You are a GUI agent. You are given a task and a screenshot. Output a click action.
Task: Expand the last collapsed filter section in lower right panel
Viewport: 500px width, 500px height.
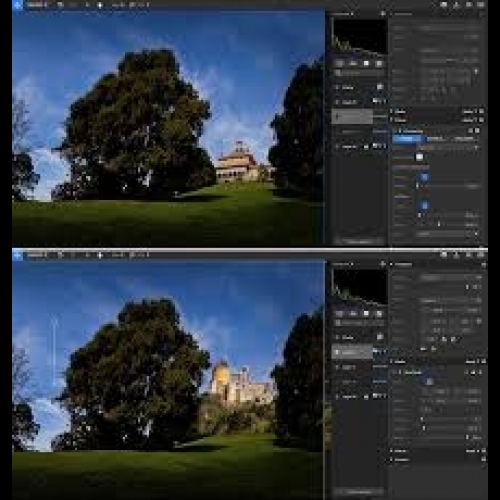tap(392, 460)
